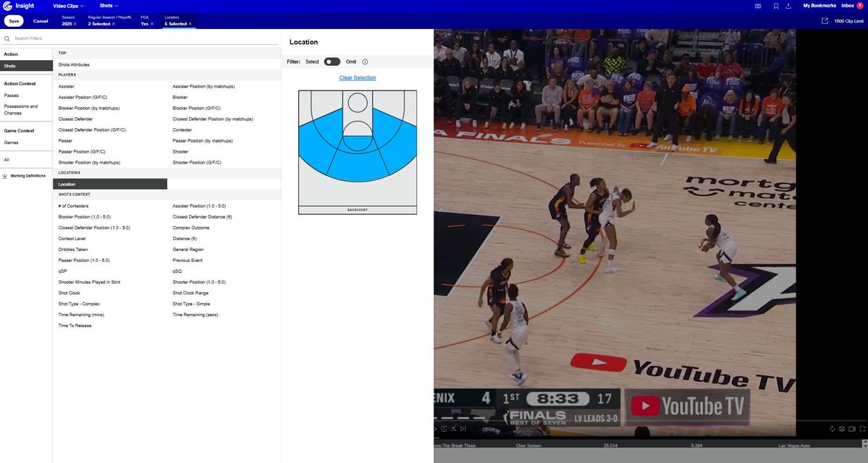Open Marking Definitions
The height and width of the screenshot is (463, 868).
pos(28,176)
